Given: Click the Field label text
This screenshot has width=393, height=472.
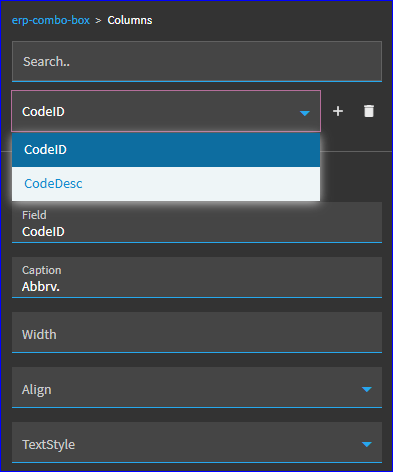Looking at the screenshot, I should tap(34, 215).
